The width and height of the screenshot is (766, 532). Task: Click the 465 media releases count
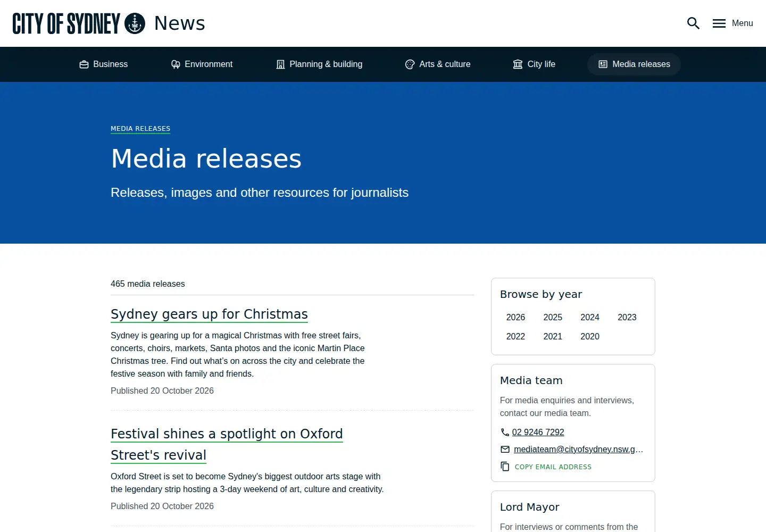148,284
